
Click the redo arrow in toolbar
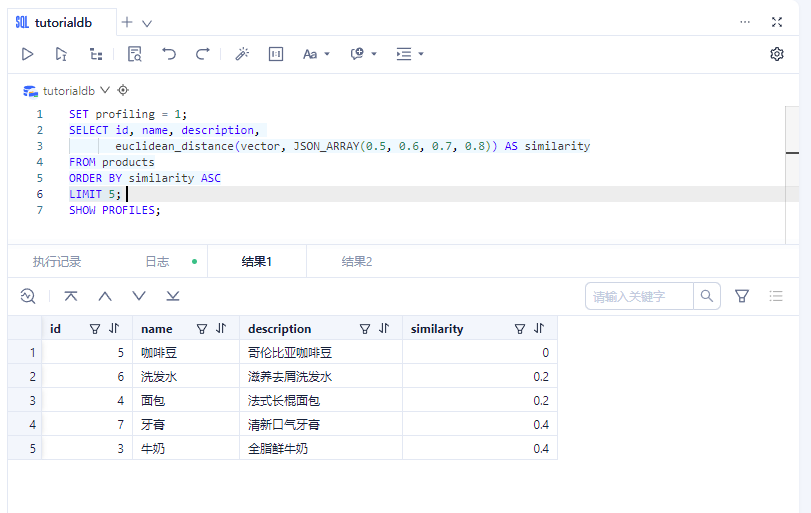coord(202,54)
